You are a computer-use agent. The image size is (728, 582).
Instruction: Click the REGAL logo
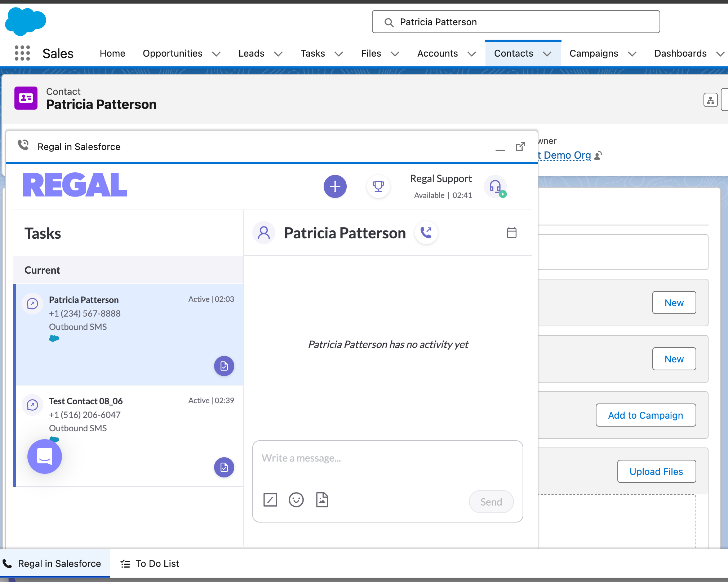(x=75, y=185)
